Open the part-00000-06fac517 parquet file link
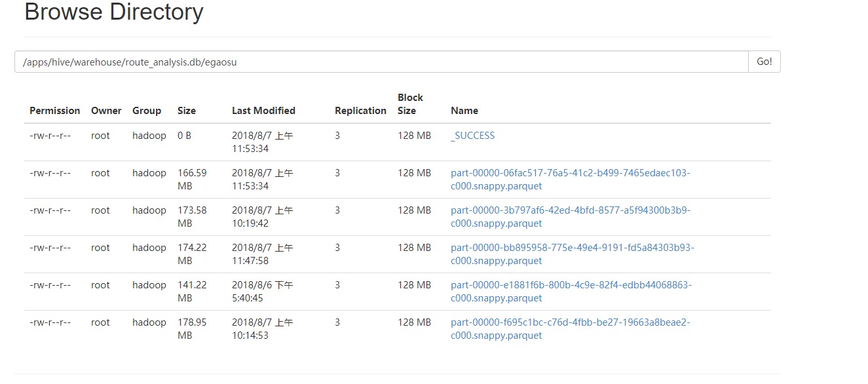Screen dimensions: 868x384 (569, 173)
